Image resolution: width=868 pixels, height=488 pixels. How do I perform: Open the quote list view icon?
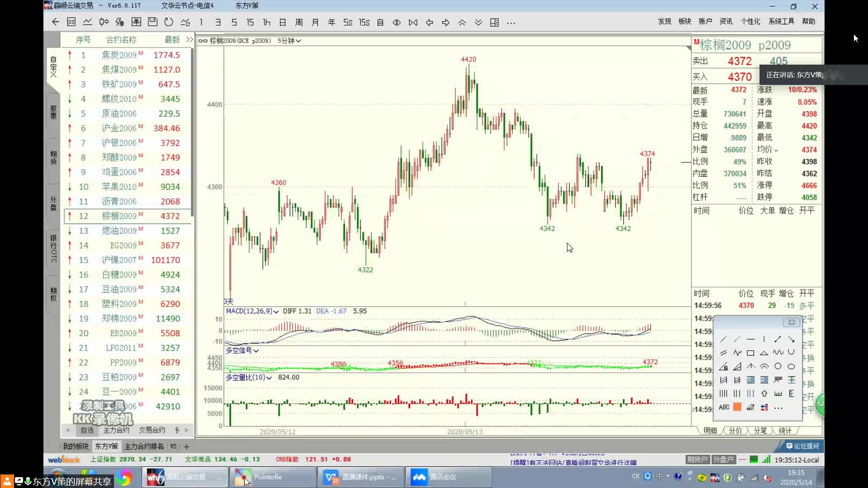tap(71, 22)
